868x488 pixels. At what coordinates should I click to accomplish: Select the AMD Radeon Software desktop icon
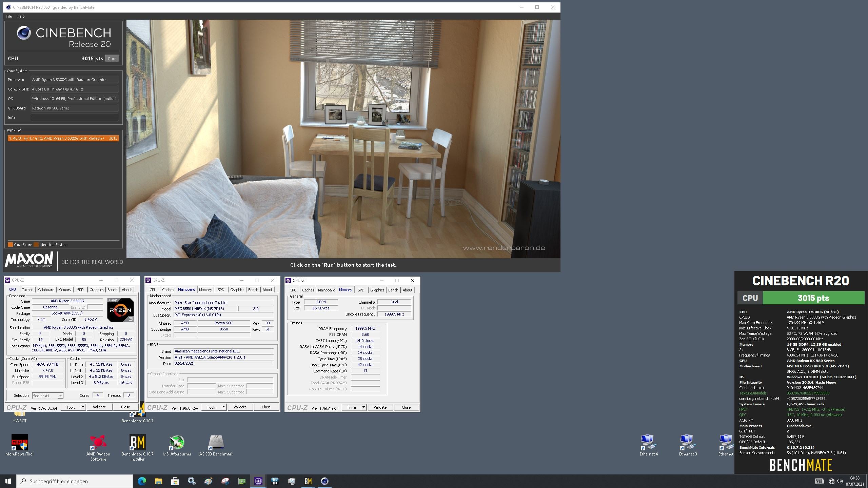point(98,447)
